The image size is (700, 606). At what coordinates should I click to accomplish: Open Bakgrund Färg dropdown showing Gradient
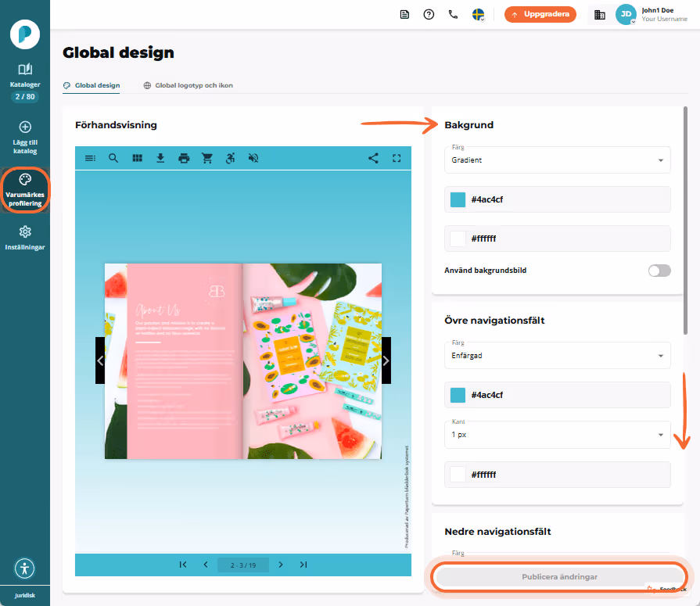[x=557, y=160]
